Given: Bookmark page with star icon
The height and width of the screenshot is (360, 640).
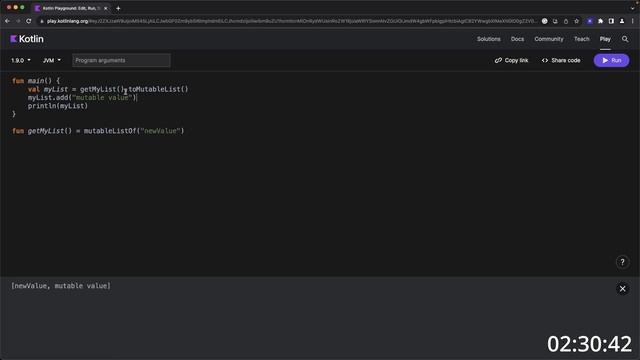Looking at the screenshot, I should point(576,21).
